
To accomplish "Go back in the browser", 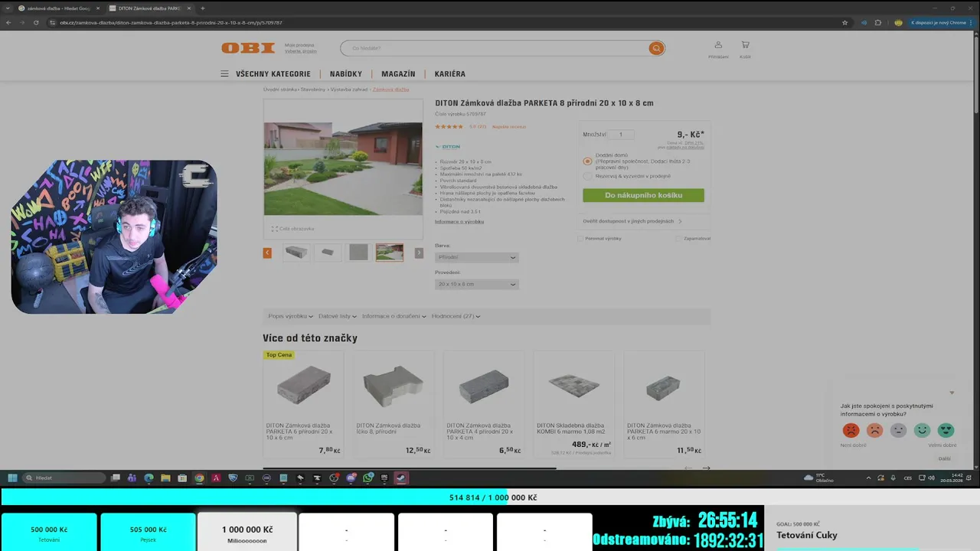I will coord(8,23).
